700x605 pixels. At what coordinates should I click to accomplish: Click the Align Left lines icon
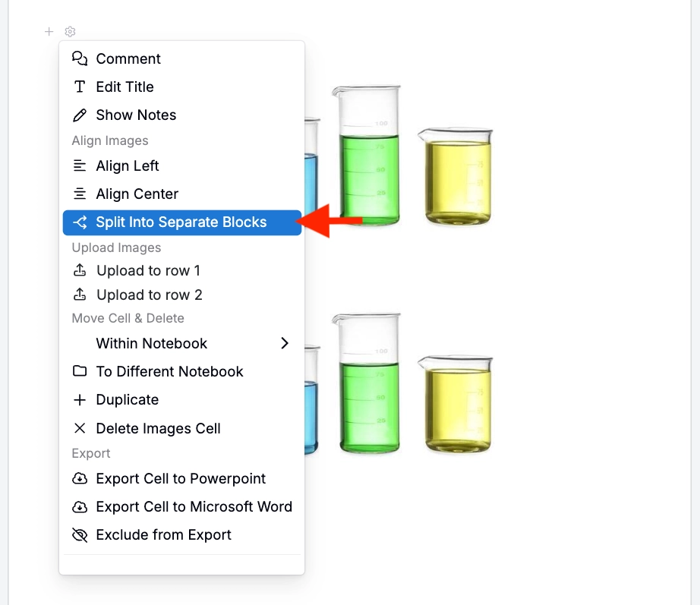click(x=80, y=165)
